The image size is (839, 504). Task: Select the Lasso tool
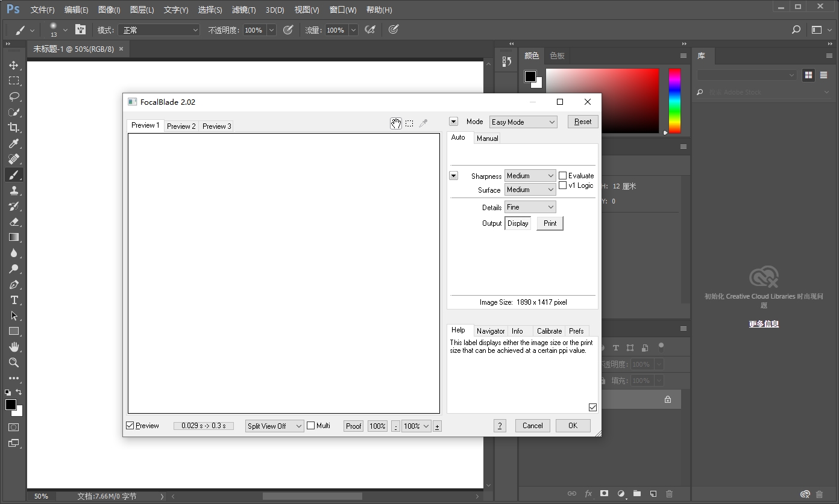(x=14, y=96)
